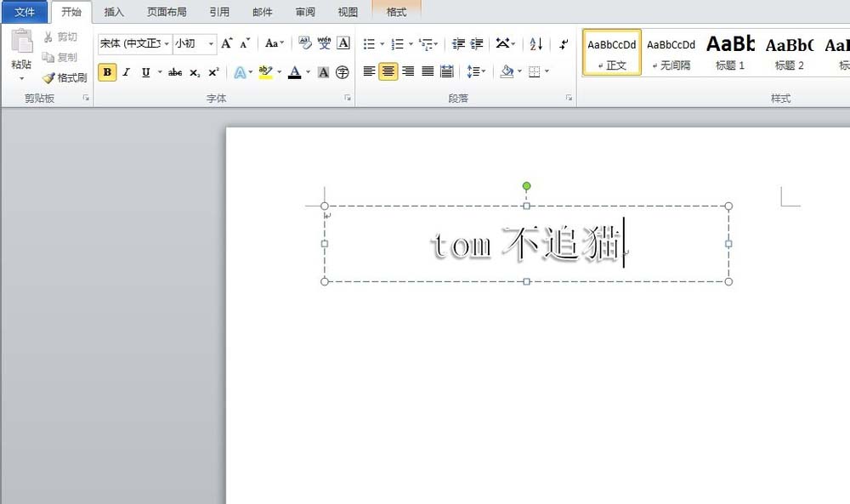The image size is (850, 504).
Task: Click the Grow Font icon
Action: [226, 42]
